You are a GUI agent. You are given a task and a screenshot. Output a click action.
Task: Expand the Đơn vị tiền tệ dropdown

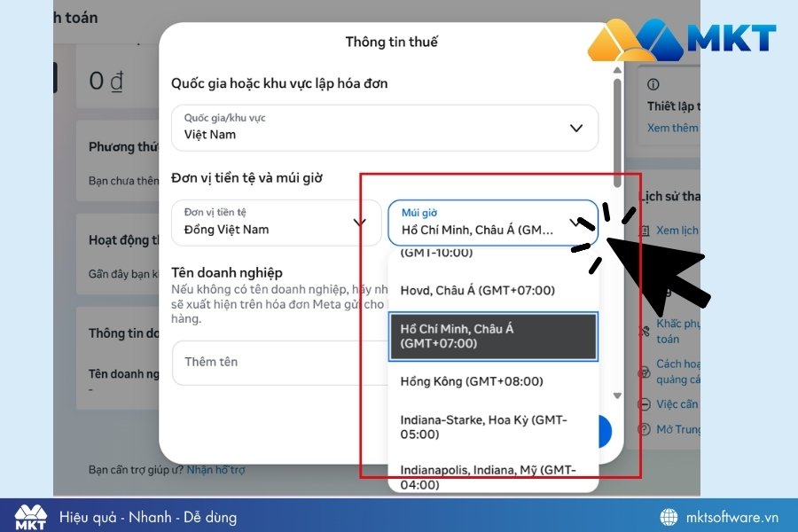360,223
